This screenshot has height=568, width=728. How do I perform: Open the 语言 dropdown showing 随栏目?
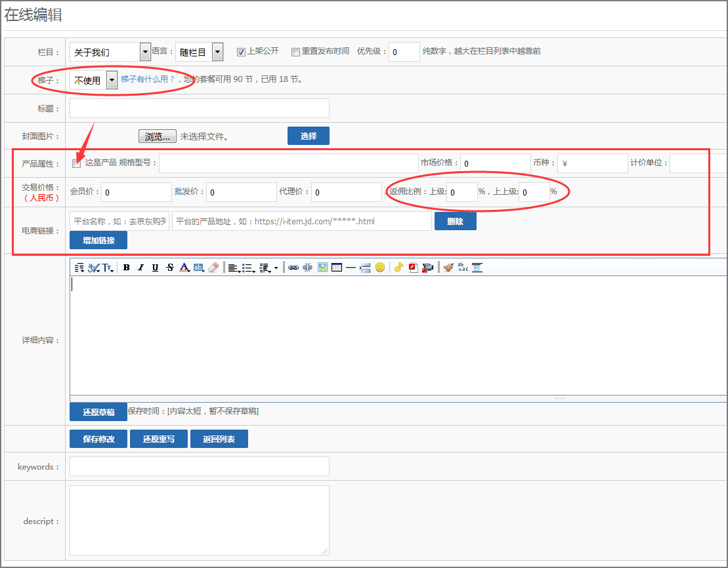[199, 52]
